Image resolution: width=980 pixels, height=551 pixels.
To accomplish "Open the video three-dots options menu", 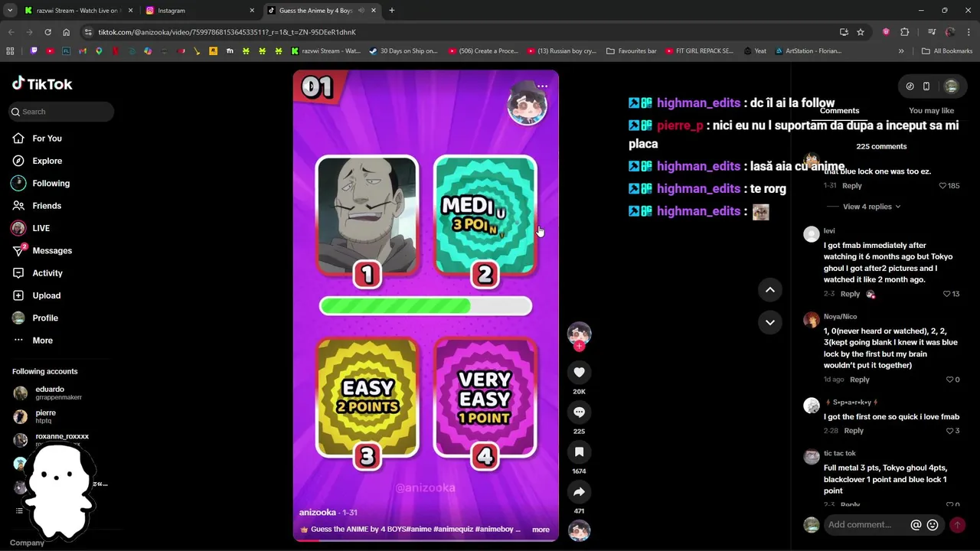I will coord(542,86).
